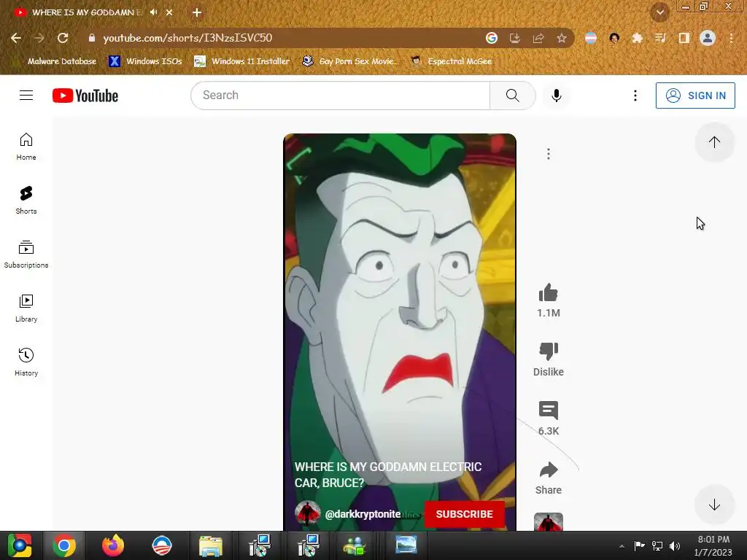
Task: Open volume control in system tray
Action: 675,546
